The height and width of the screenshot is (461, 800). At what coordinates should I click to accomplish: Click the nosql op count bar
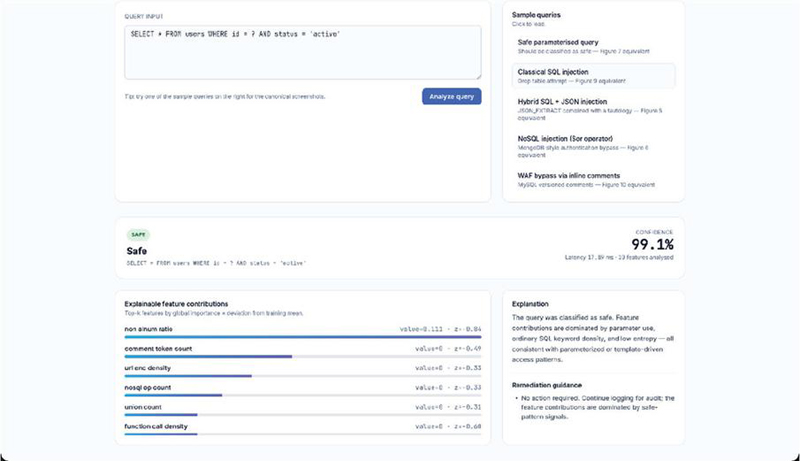[303, 395]
